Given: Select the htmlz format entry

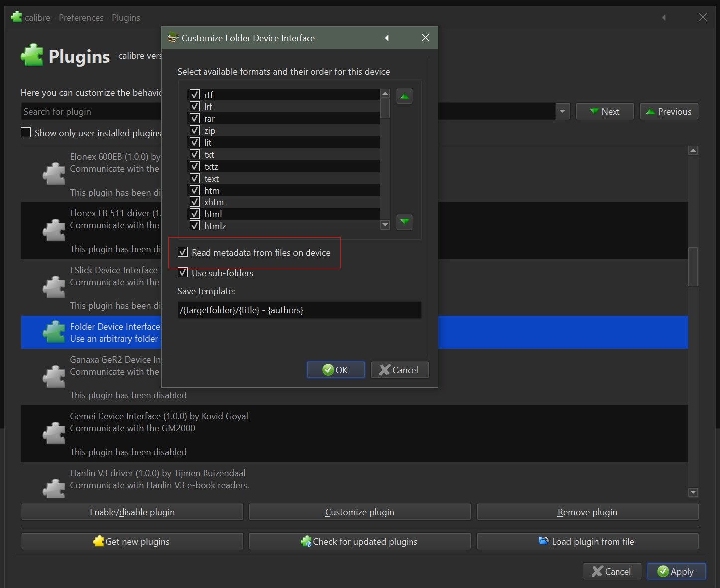Looking at the screenshot, I should pos(284,225).
